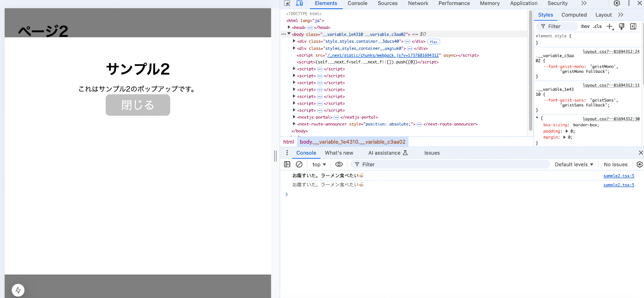The width and height of the screenshot is (644, 298).
Task: Click the No Issues indicator
Action: pos(615,164)
